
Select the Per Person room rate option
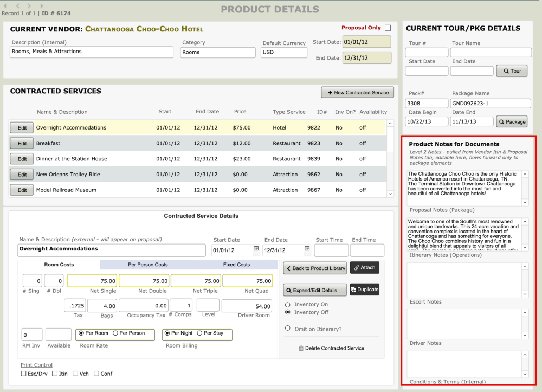(x=115, y=333)
